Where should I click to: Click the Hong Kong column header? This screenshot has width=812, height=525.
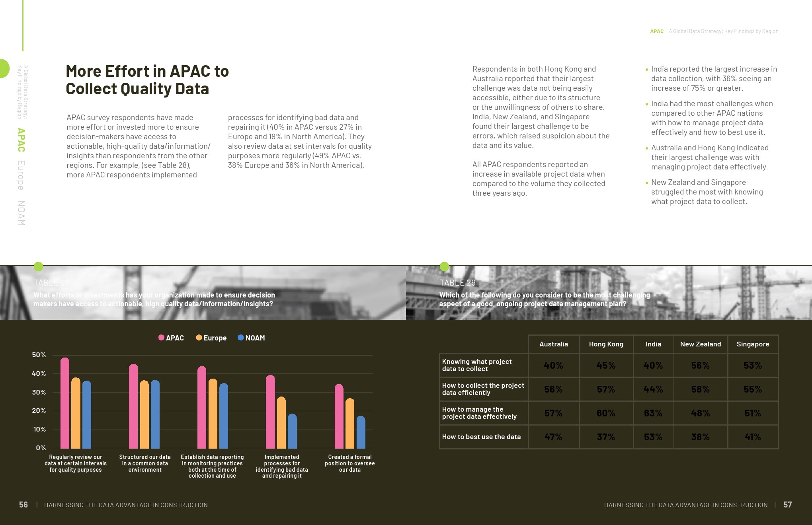coord(606,344)
